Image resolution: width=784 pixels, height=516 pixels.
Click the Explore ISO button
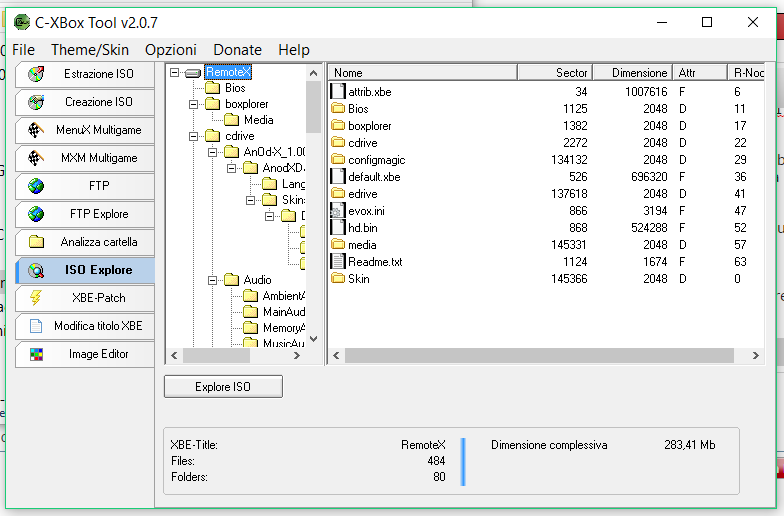(x=223, y=386)
